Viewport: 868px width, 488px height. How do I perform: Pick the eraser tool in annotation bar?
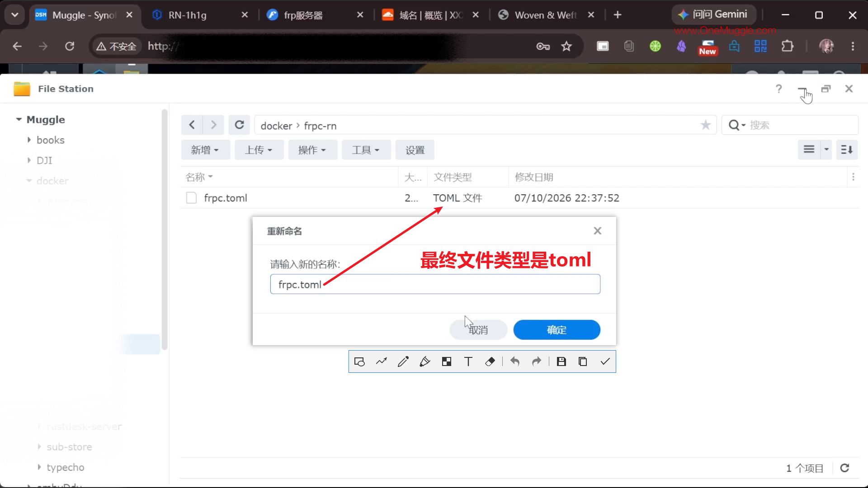[x=490, y=361]
